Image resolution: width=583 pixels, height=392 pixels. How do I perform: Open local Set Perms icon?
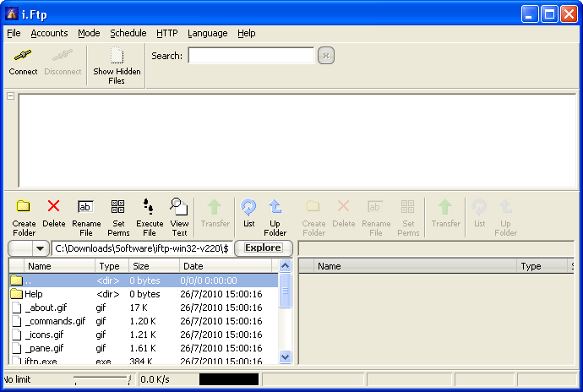pos(117,206)
